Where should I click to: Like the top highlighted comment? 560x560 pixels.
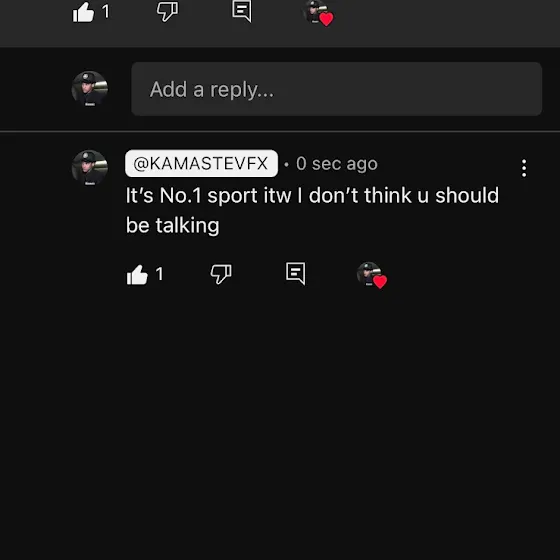83,12
